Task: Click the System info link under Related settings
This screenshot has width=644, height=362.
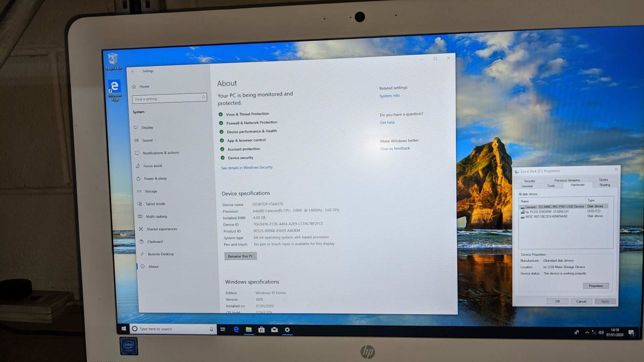Action: (x=389, y=96)
